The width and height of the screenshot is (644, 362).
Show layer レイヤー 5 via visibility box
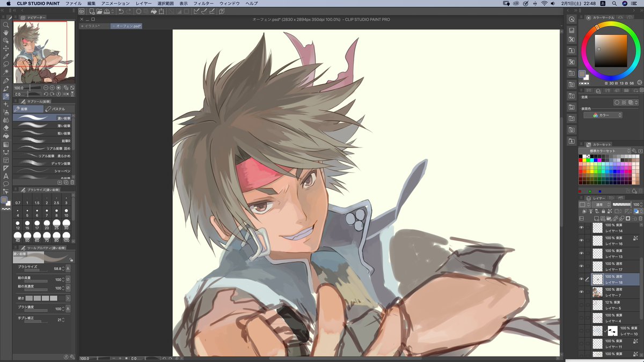(581, 305)
